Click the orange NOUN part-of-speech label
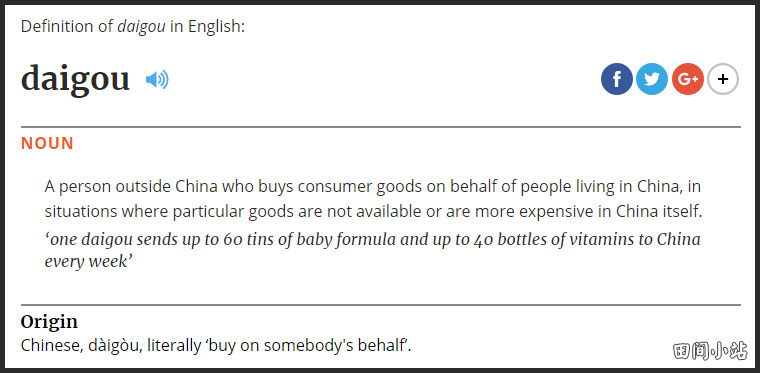The width and height of the screenshot is (760, 373). [47, 143]
